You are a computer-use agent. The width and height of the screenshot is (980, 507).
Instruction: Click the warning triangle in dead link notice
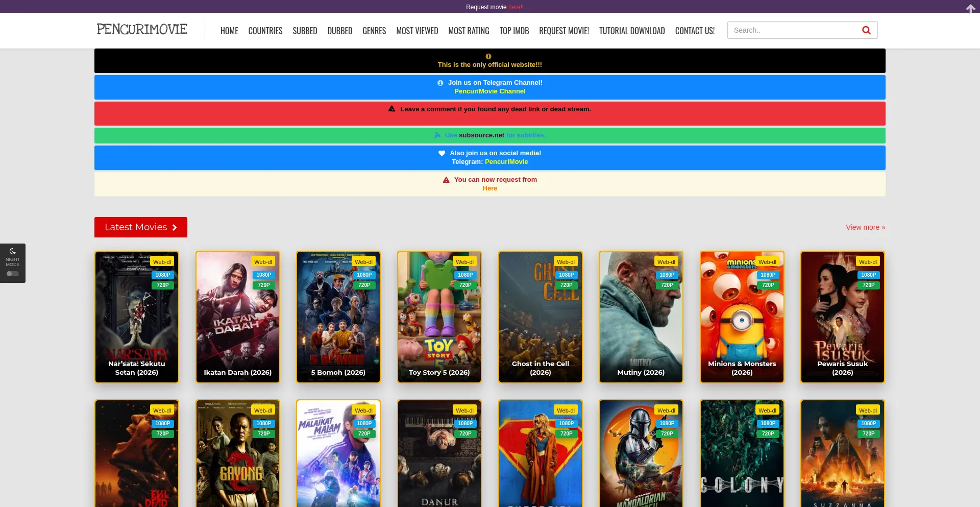[392, 109]
